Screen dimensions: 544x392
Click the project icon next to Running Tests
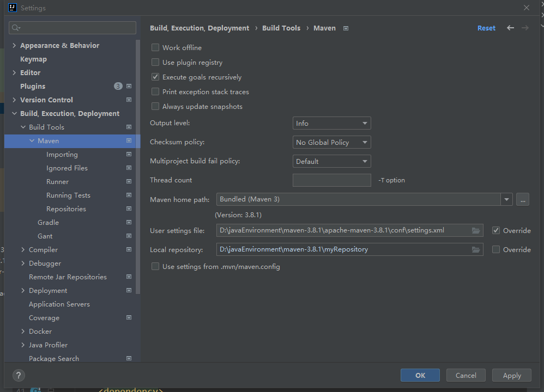129,195
